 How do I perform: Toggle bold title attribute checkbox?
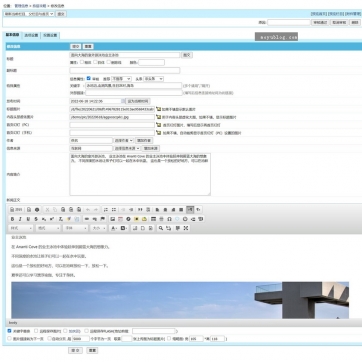82,62
